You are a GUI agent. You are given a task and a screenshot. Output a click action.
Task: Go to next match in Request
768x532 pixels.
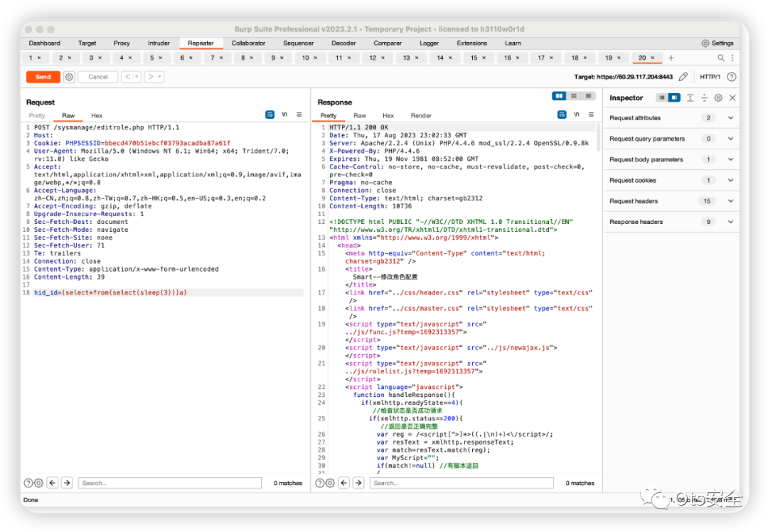pyautogui.click(x=67, y=483)
